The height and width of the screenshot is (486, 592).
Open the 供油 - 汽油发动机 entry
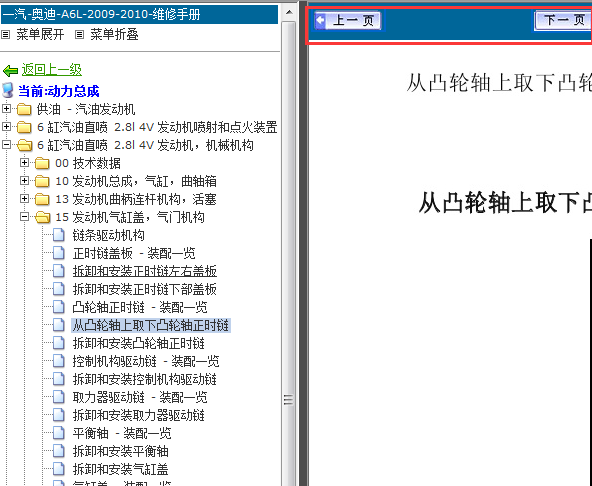[86, 109]
